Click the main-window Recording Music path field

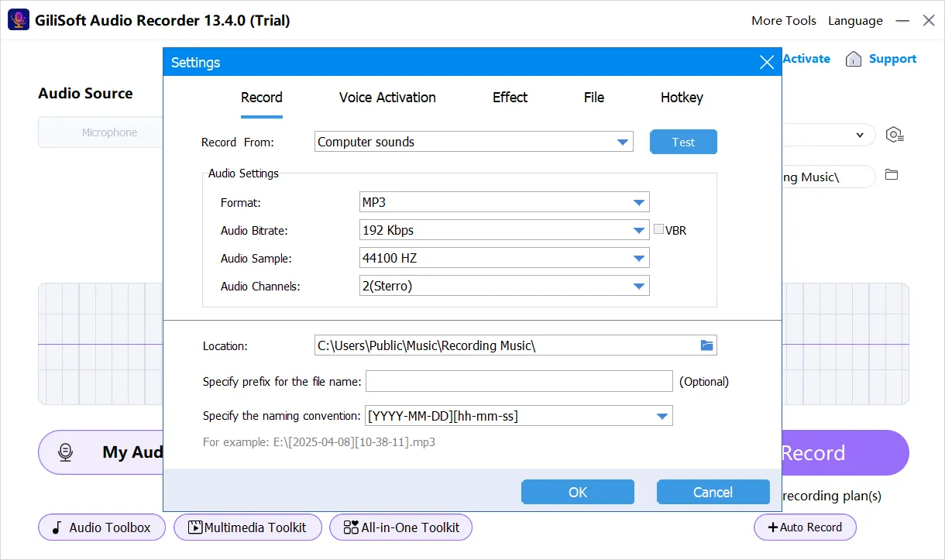[828, 177]
